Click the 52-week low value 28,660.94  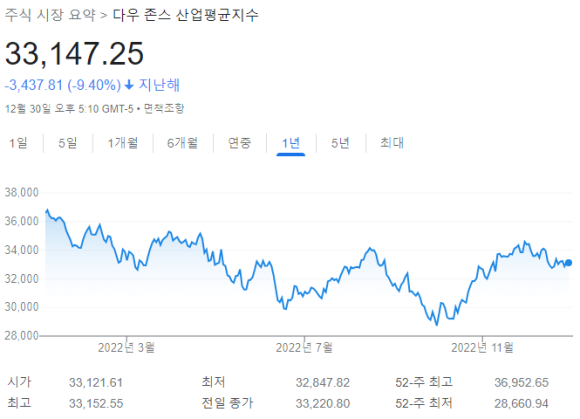click(522, 403)
